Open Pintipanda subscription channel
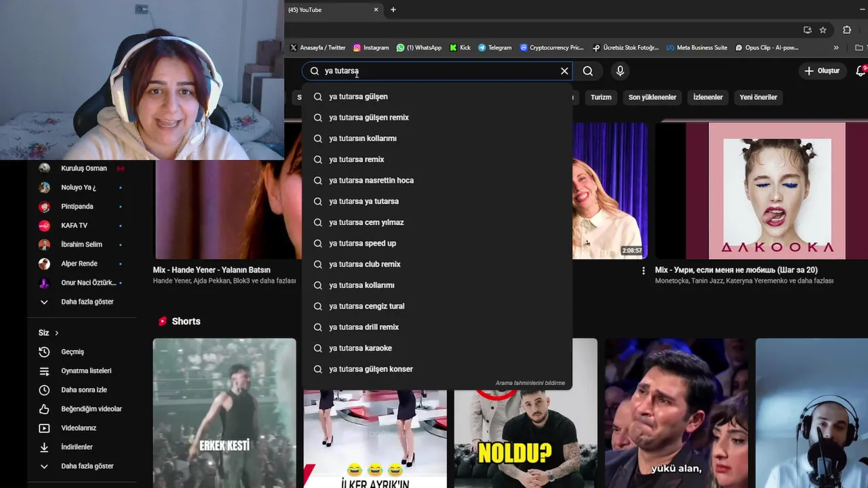The width and height of the screenshot is (868, 488). pos(83,206)
